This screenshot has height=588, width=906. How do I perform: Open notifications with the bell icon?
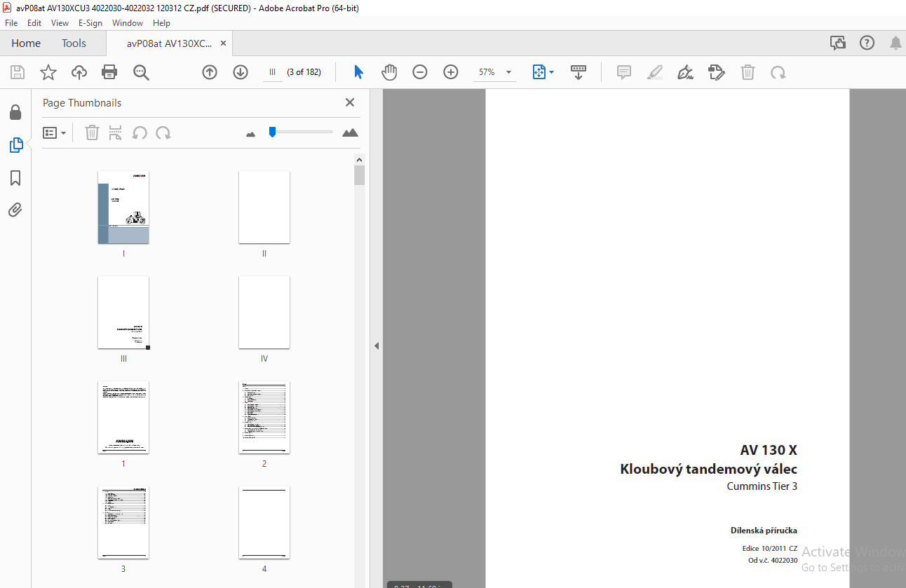pyautogui.click(x=895, y=43)
